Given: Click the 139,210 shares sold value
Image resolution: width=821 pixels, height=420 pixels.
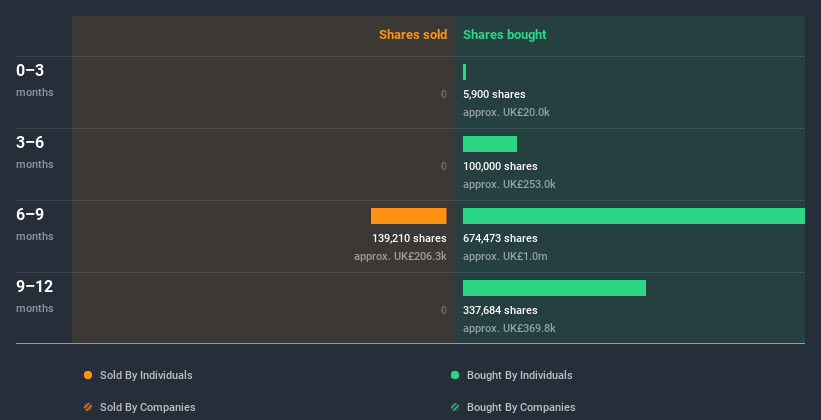Looking at the screenshot, I should (409, 238).
